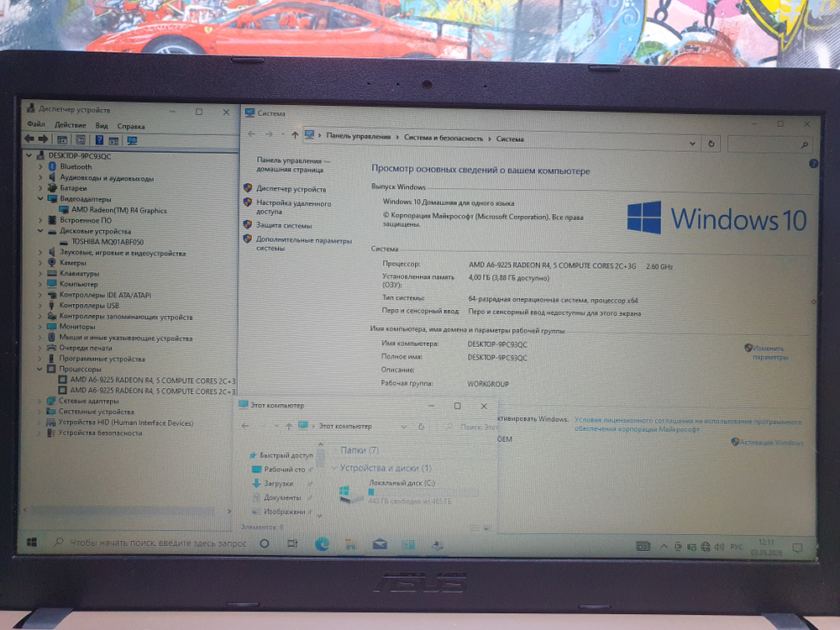This screenshot has width=840, height=630.
Task: Click the scan hardware monitor icon in toolbar
Action: 133,140
